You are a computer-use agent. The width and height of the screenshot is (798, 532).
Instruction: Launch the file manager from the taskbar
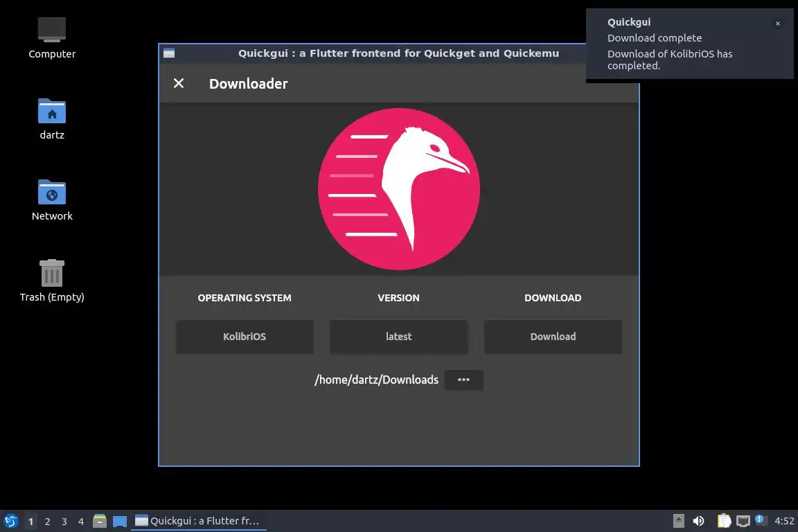[100, 521]
